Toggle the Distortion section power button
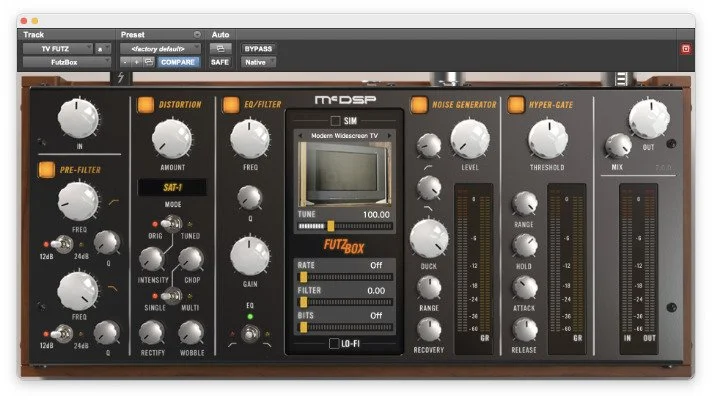The height and width of the screenshot is (400, 712). pos(145,104)
